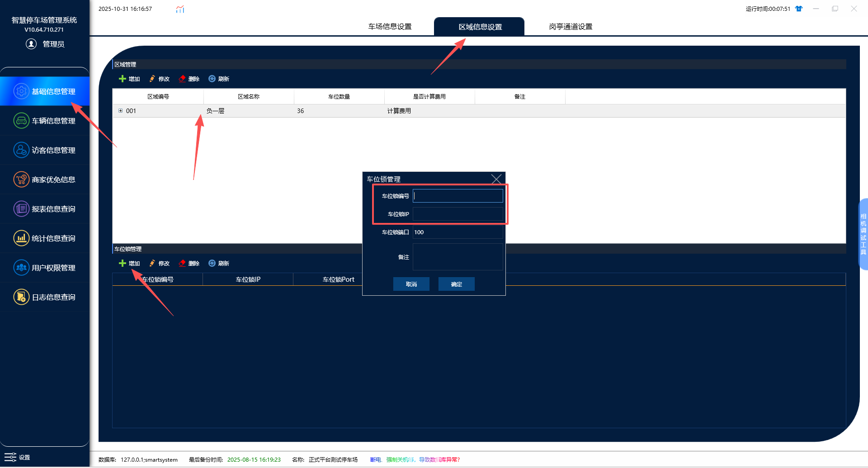Open the 相机调试工具 side panel
This screenshot has height=468, width=868.
[863, 234]
